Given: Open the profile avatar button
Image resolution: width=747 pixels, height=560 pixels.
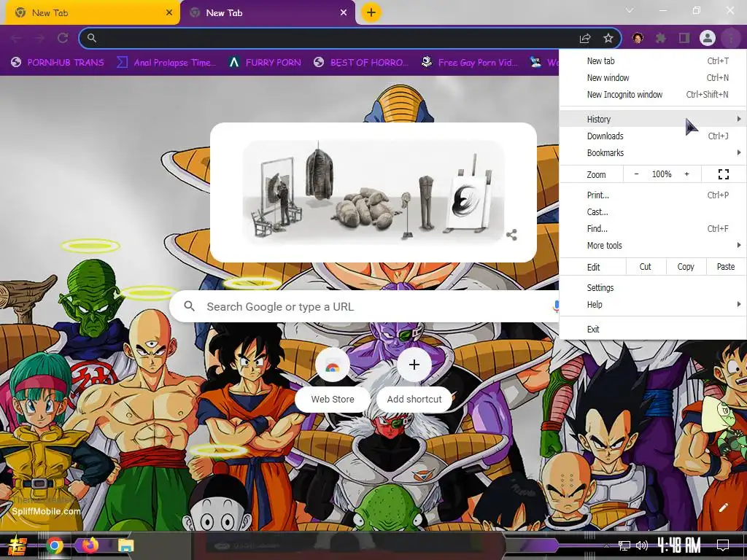Looking at the screenshot, I should (708, 38).
